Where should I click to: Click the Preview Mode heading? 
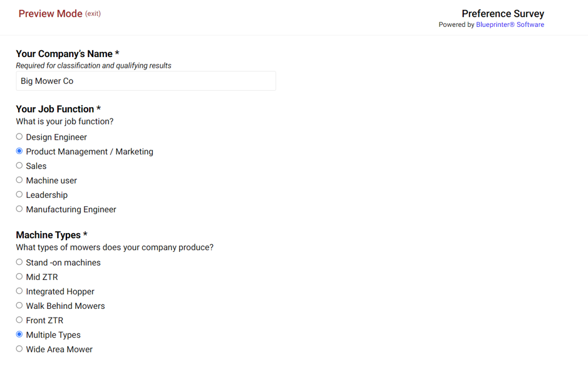click(50, 14)
